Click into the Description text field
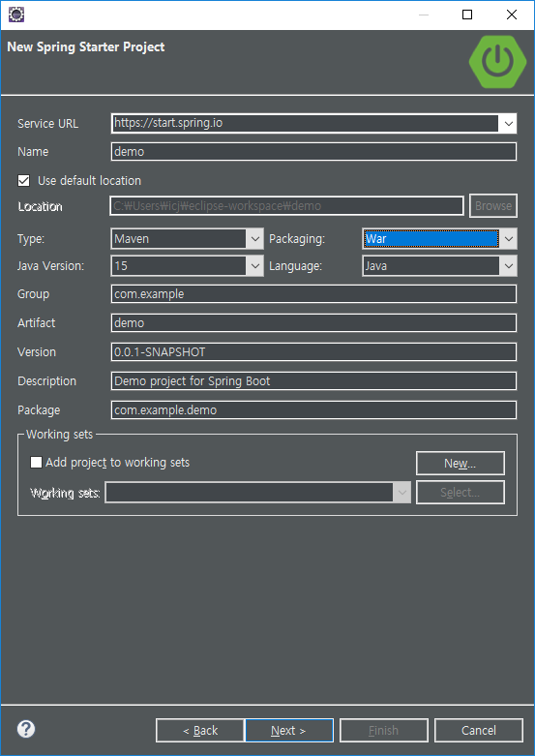The height and width of the screenshot is (756, 535). point(313,380)
